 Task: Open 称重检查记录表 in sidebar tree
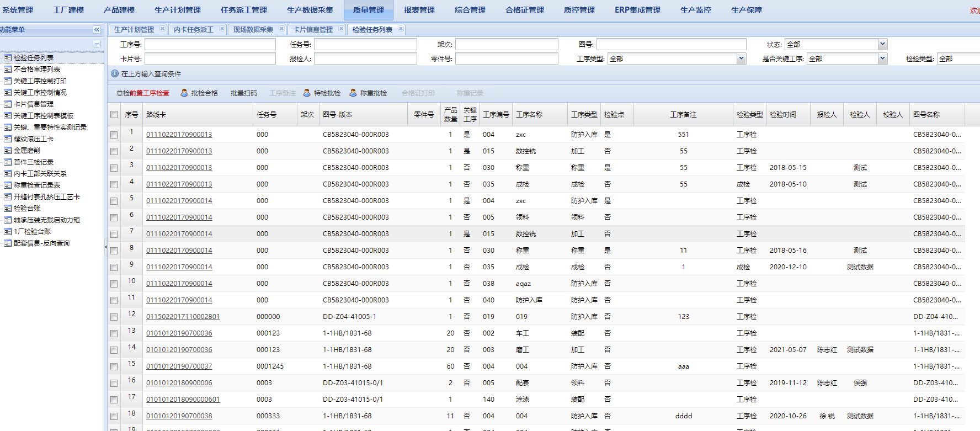(x=37, y=185)
